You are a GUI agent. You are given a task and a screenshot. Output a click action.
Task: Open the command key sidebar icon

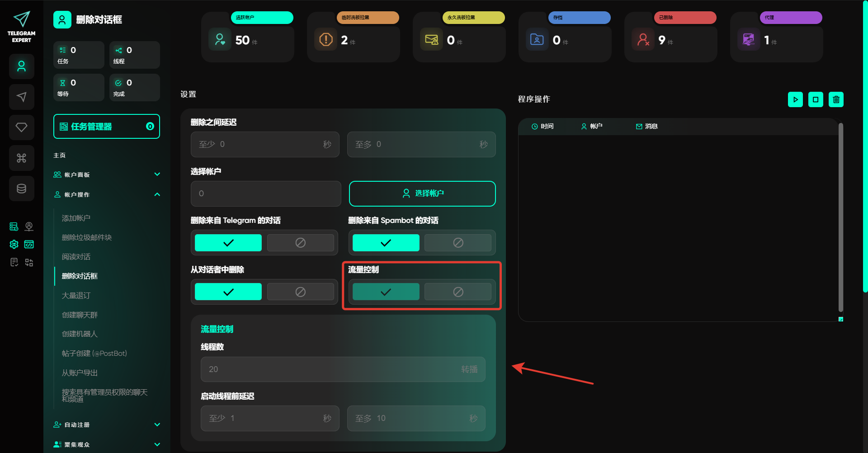(22, 158)
